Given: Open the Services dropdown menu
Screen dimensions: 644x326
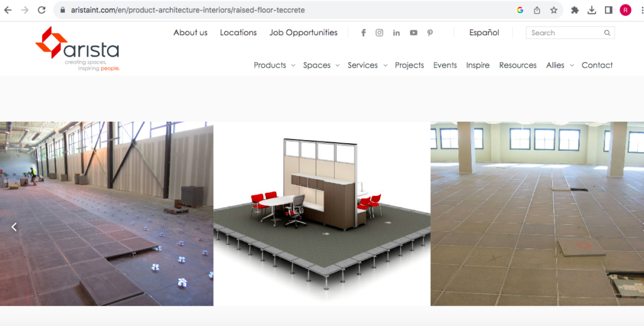Looking at the screenshot, I should tap(367, 65).
